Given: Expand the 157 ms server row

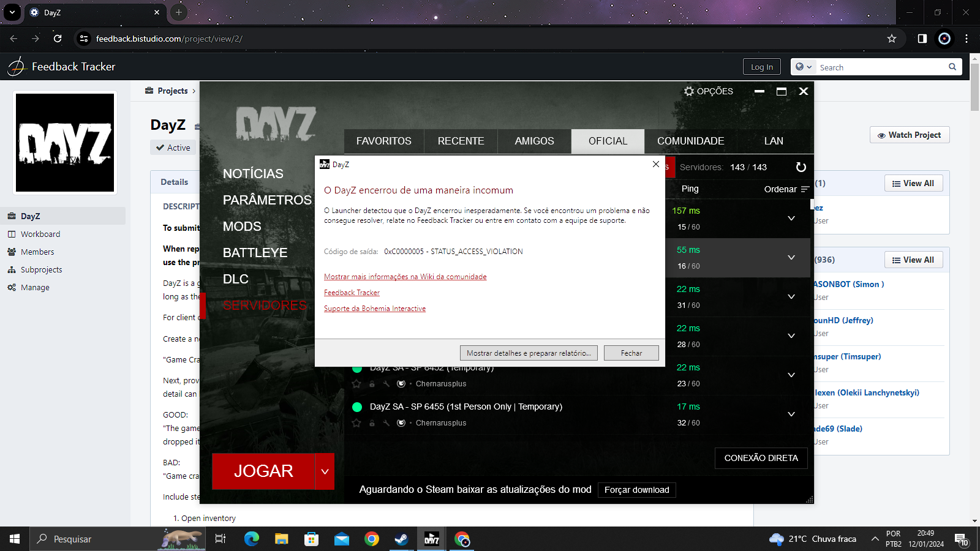Looking at the screenshot, I should click(791, 218).
